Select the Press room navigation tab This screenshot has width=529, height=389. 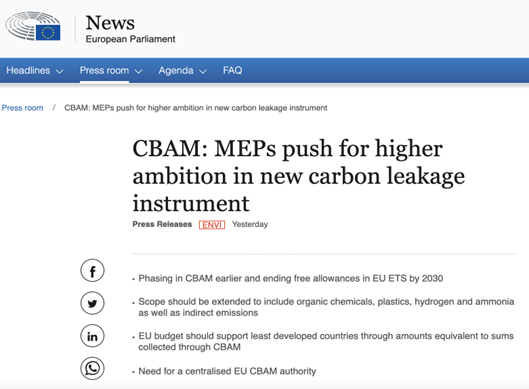104,71
